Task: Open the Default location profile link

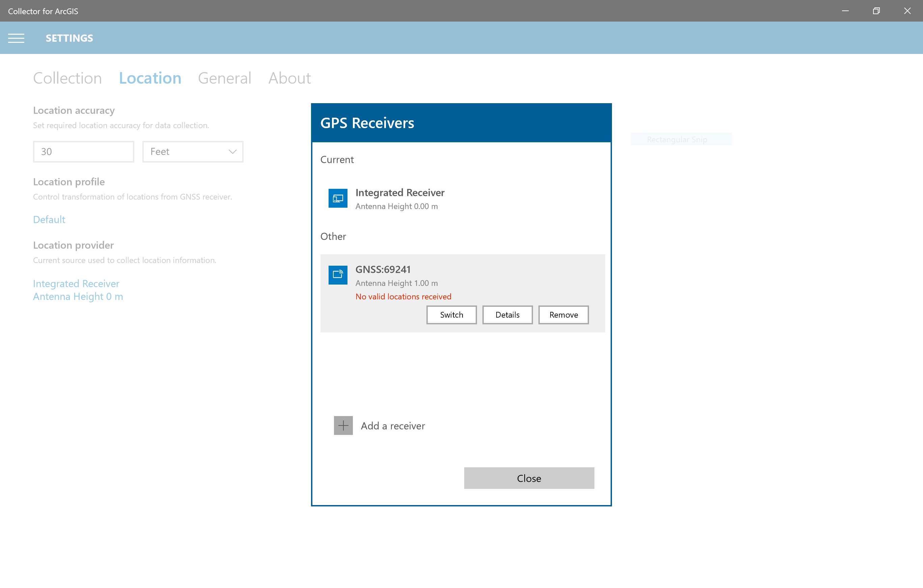Action: tap(49, 219)
